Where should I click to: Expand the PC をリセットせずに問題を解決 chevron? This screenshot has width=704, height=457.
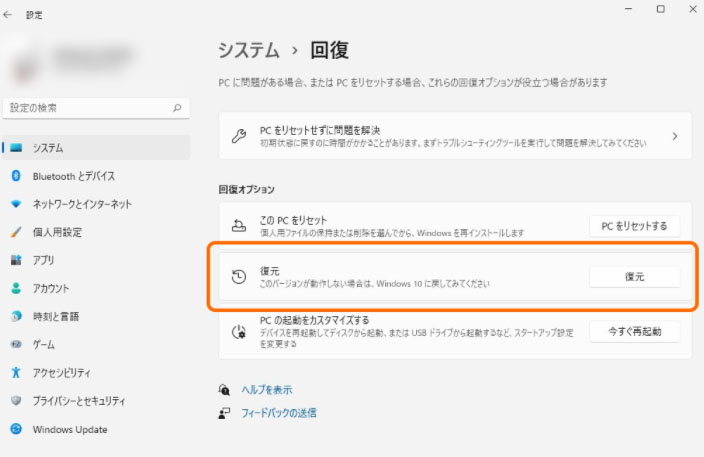(x=675, y=136)
